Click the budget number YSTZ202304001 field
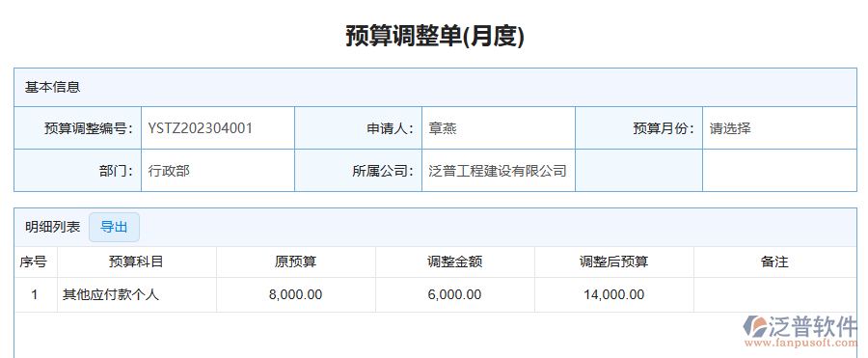Screen dimensions: 868x358 (218, 128)
